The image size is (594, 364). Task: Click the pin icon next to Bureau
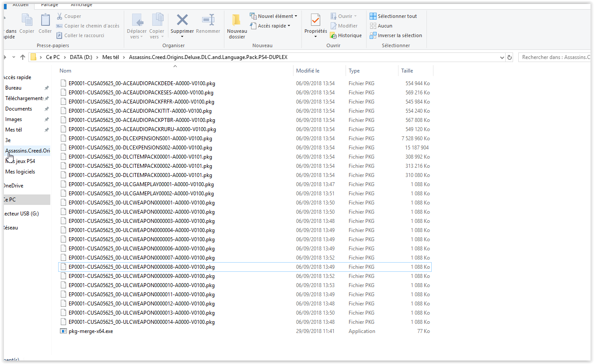(47, 88)
